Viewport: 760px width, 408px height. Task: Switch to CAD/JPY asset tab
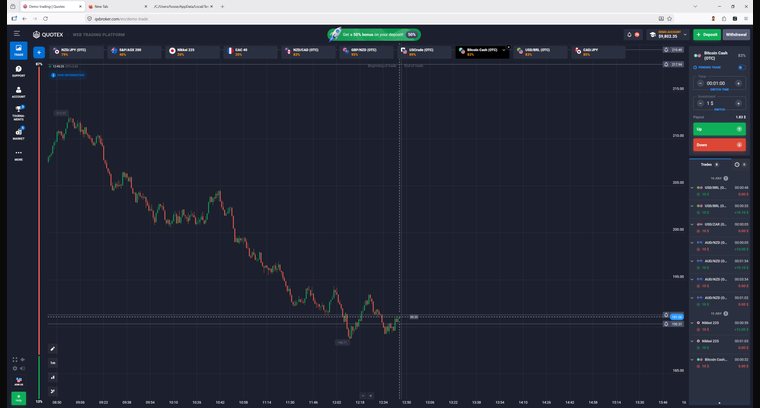click(599, 52)
